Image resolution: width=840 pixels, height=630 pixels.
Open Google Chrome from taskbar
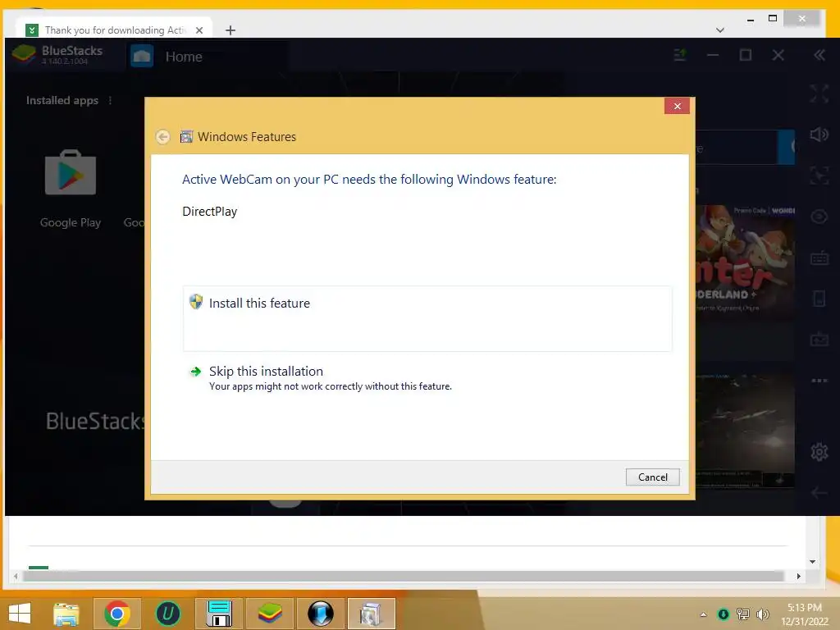click(x=117, y=614)
